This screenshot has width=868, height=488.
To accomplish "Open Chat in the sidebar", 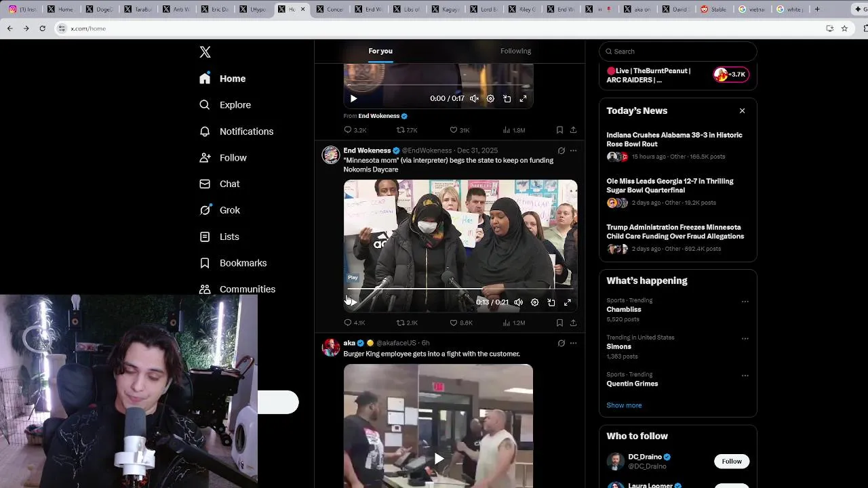I will (x=220, y=184).
